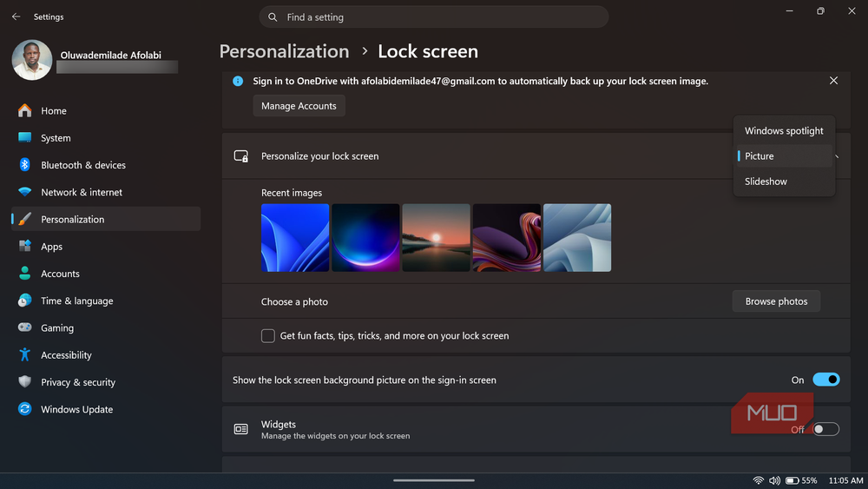Click the Apps icon in sidebar

click(24, 247)
